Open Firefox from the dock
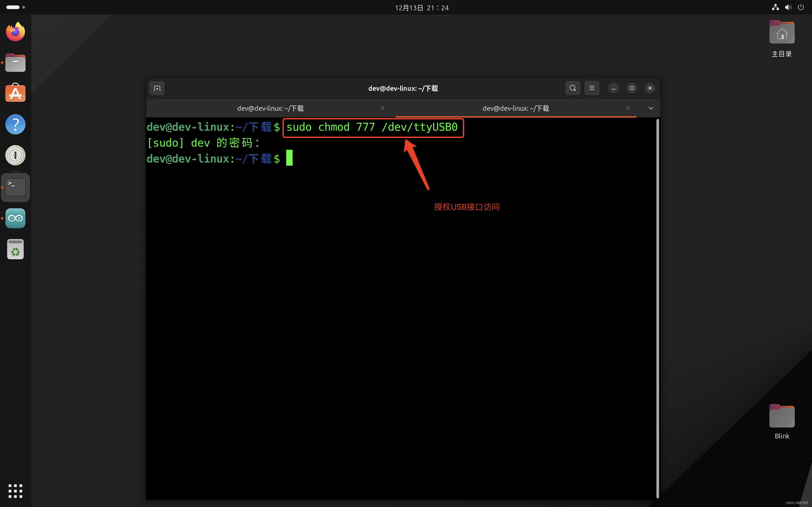Screen dimensions: 812x507 15,32
